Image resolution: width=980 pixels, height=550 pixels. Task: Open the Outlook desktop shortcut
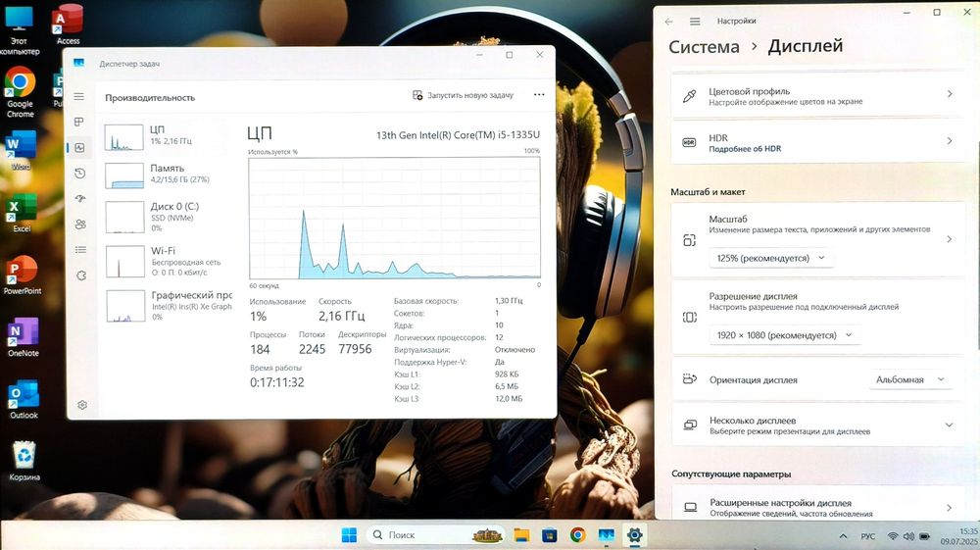(x=24, y=400)
